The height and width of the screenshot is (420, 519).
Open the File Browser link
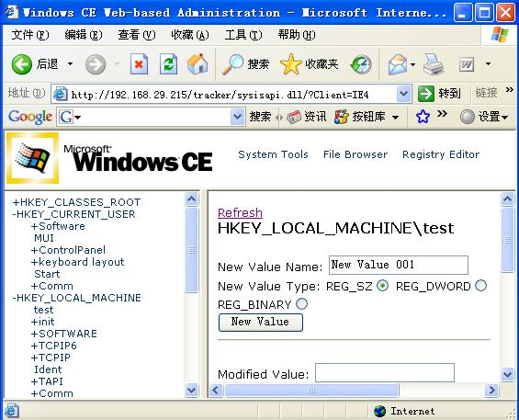[x=355, y=154]
